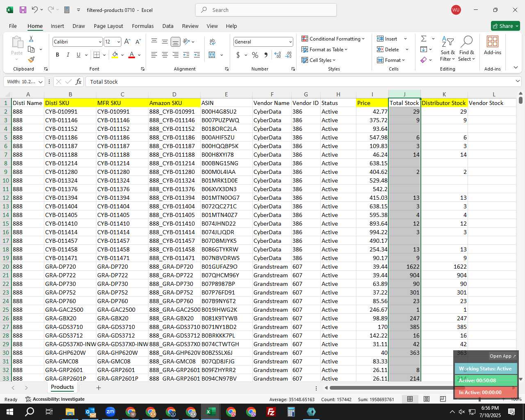Open the File menu tab

point(13,26)
